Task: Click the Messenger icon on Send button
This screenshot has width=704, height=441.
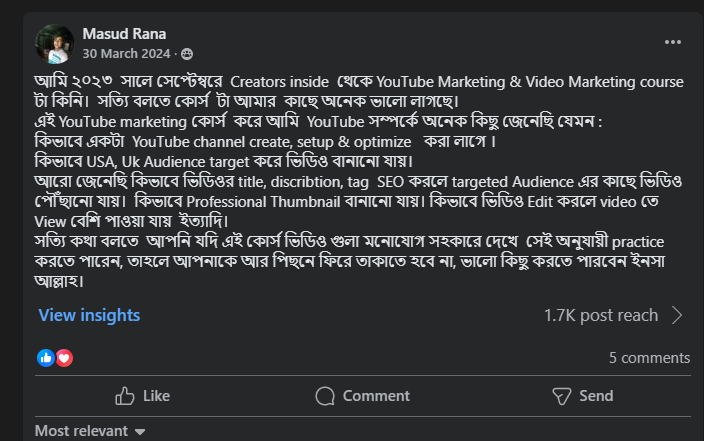Action: click(x=560, y=396)
